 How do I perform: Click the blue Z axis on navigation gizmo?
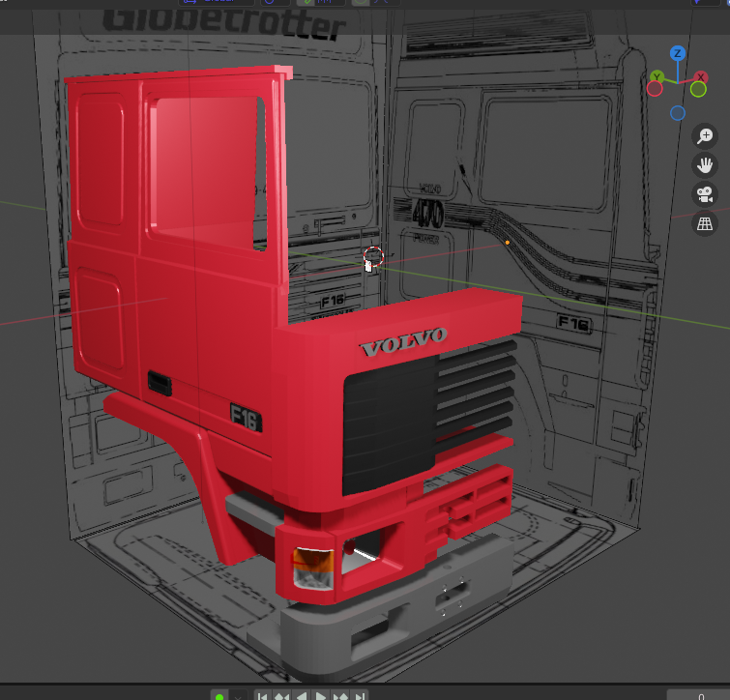click(678, 53)
